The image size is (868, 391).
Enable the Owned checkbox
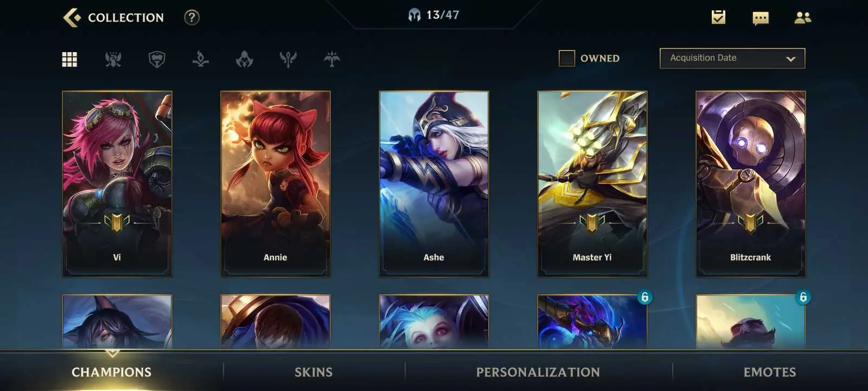pos(567,58)
